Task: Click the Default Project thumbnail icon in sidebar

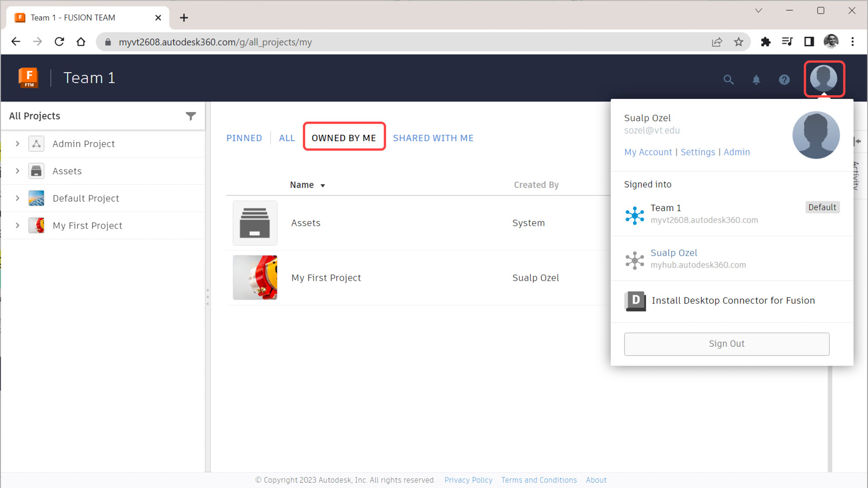Action: pyautogui.click(x=36, y=198)
